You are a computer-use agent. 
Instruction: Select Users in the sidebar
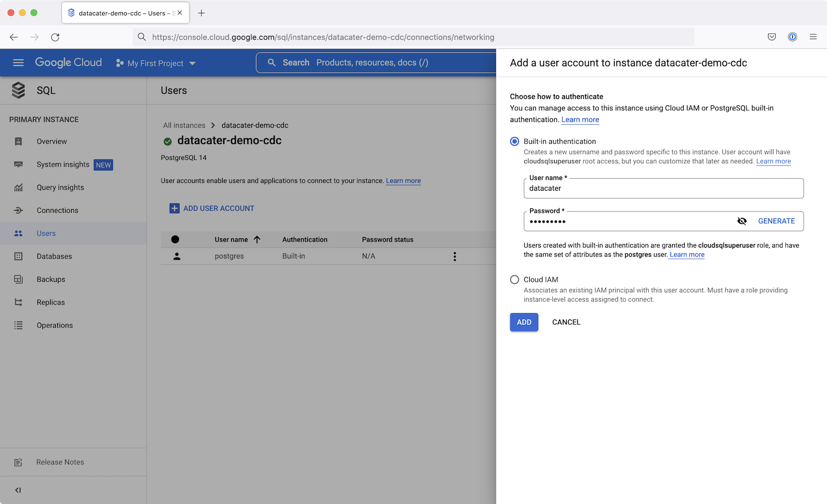point(46,233)
